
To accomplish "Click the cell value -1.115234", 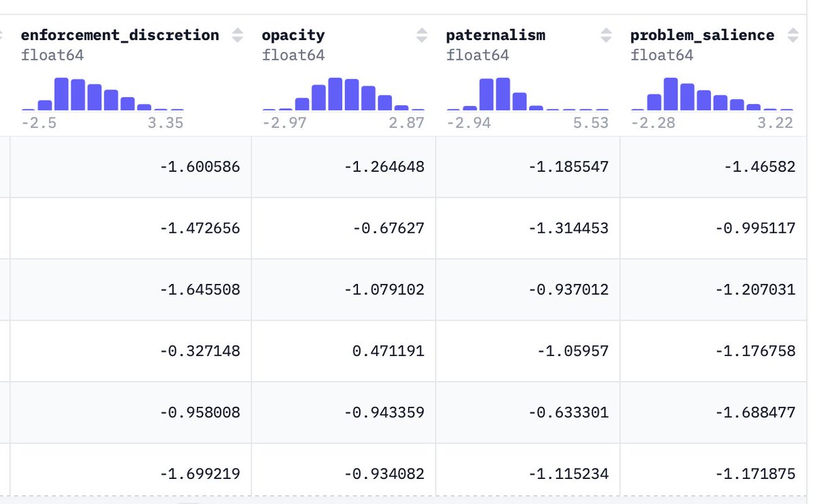I will click(568, 474).
